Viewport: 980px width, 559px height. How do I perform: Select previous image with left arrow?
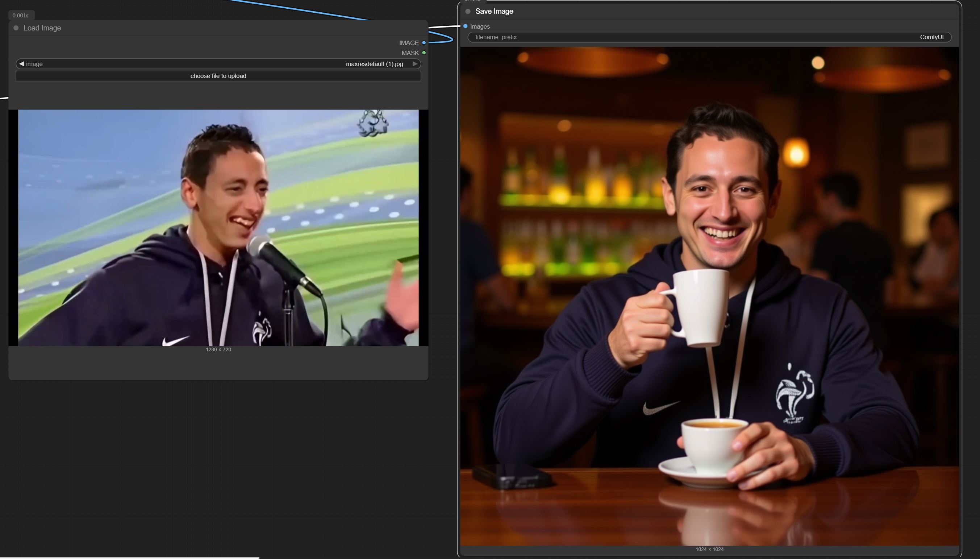click(21, 64)
